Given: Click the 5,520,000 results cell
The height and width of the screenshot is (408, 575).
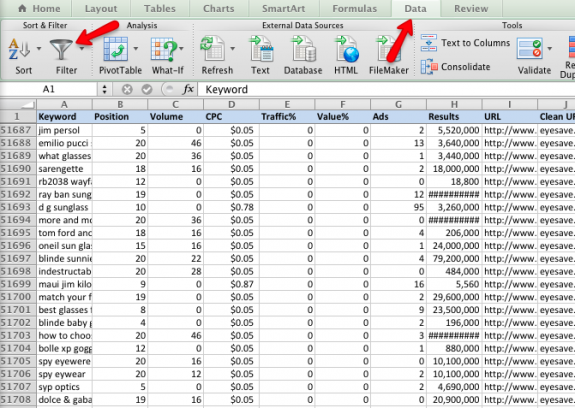Looking at the screenshot, I should pyautogui.click(x=454, y=130).
